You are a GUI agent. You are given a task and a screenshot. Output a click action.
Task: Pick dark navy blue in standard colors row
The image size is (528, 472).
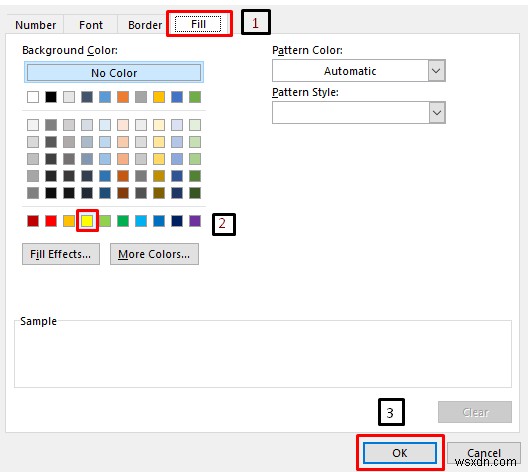tap(177, 221)
